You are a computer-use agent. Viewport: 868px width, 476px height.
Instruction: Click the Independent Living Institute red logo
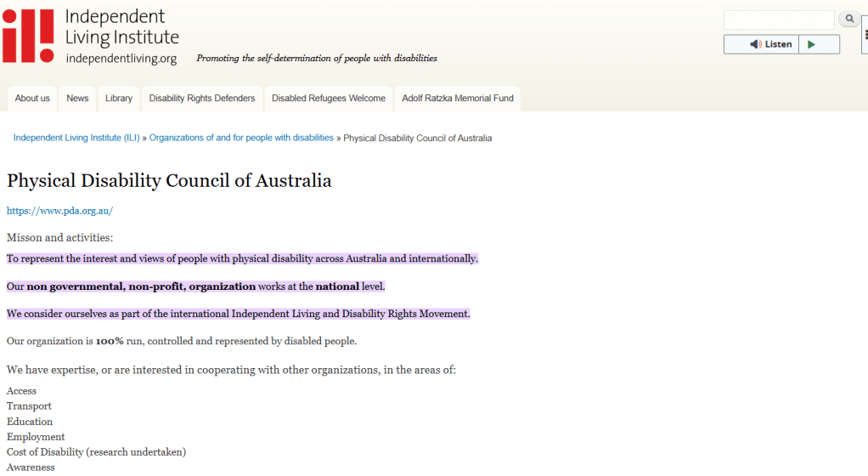29,35
